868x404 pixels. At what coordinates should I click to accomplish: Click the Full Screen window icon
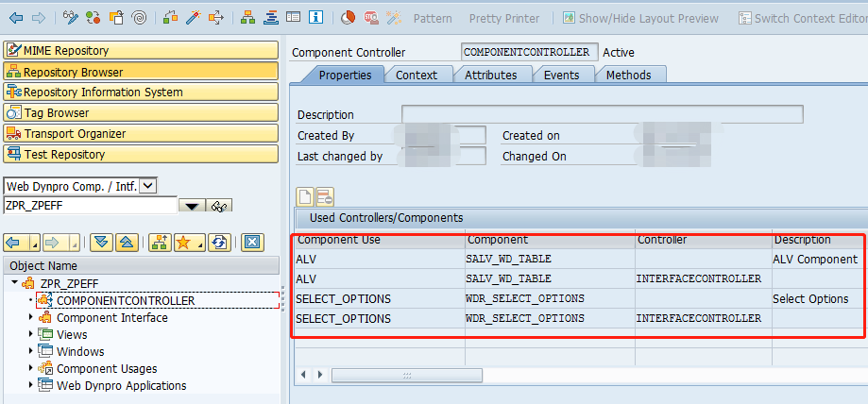[x=293, y=18]
